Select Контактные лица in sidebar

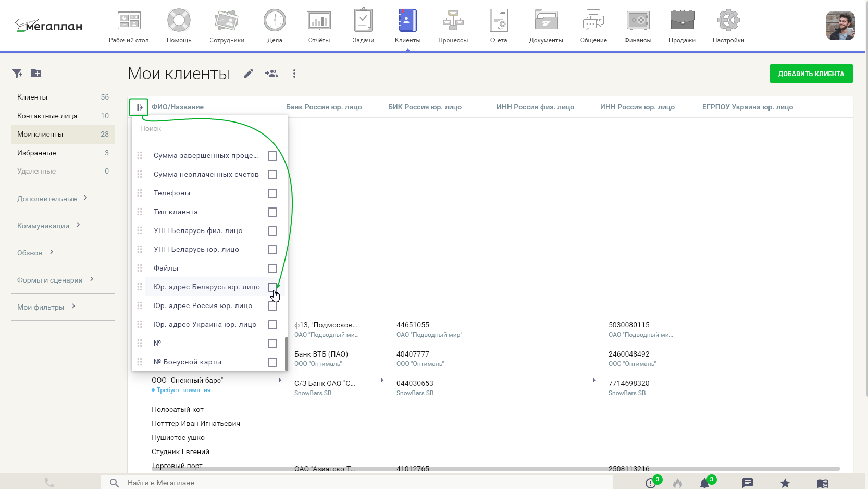[x=63, y=116]
